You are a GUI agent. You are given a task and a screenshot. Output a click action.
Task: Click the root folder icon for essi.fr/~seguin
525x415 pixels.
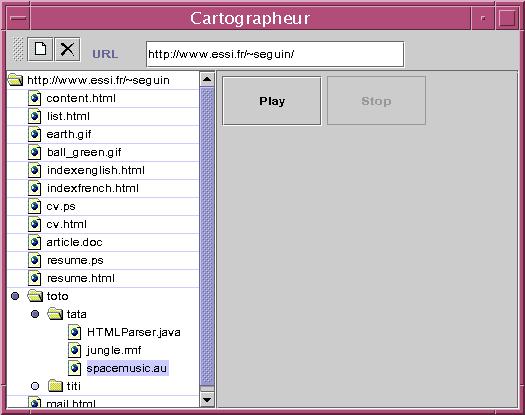15,80
